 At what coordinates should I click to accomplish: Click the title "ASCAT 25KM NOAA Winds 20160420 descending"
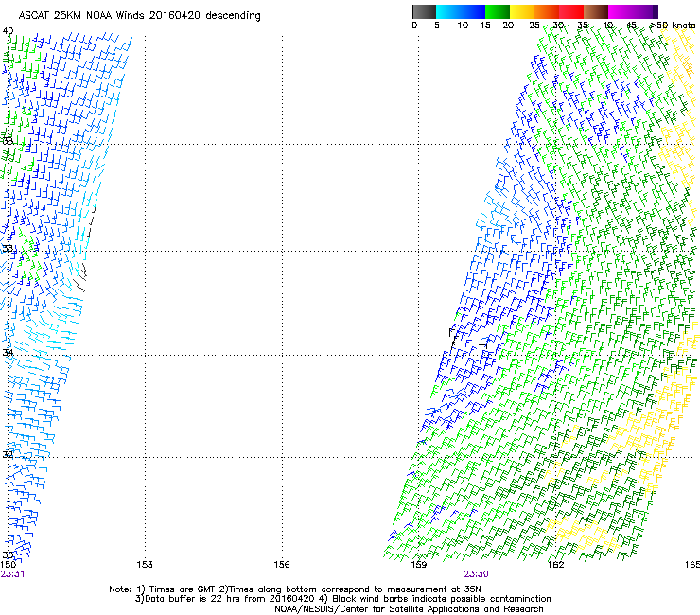139,16
